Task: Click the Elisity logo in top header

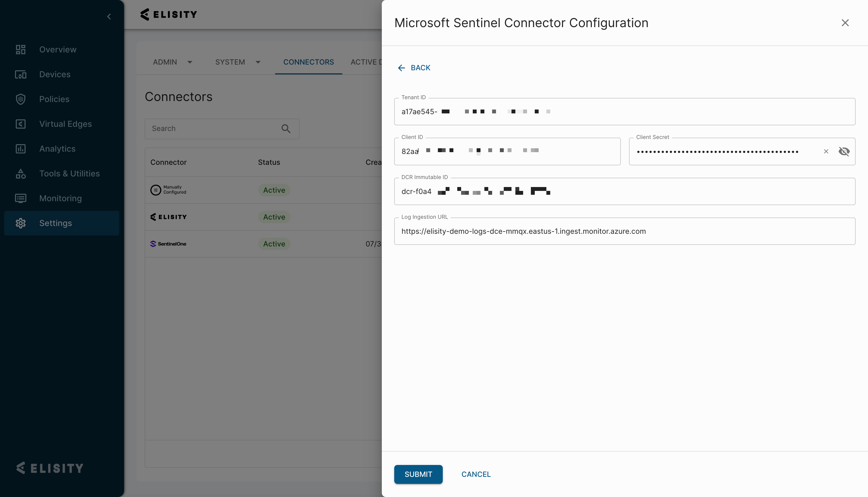Action: tap(169, 14)
